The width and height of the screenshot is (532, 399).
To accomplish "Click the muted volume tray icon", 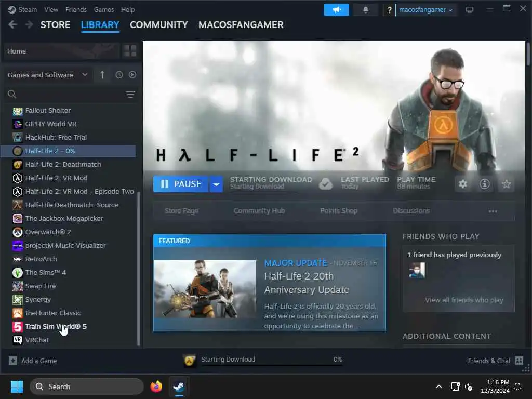I will pos(469,387).
